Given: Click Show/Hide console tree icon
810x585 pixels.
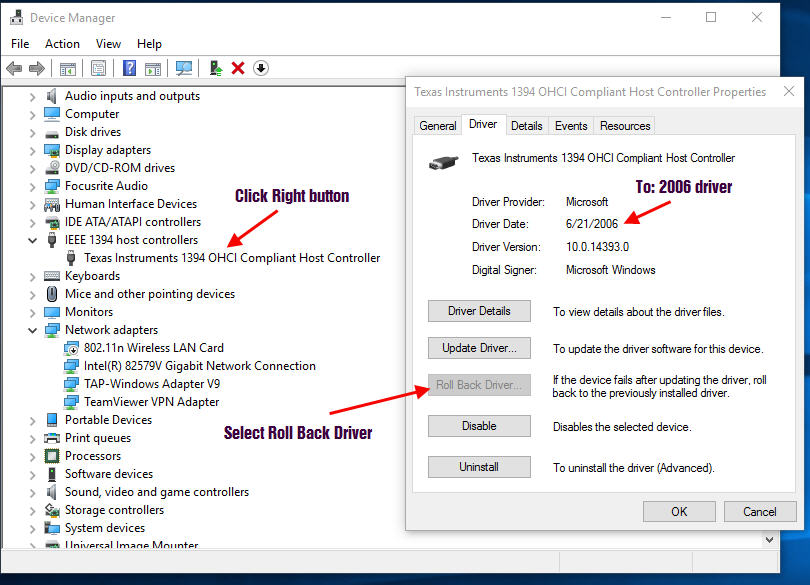Looking at the screenshot, I should pos(68,68).
